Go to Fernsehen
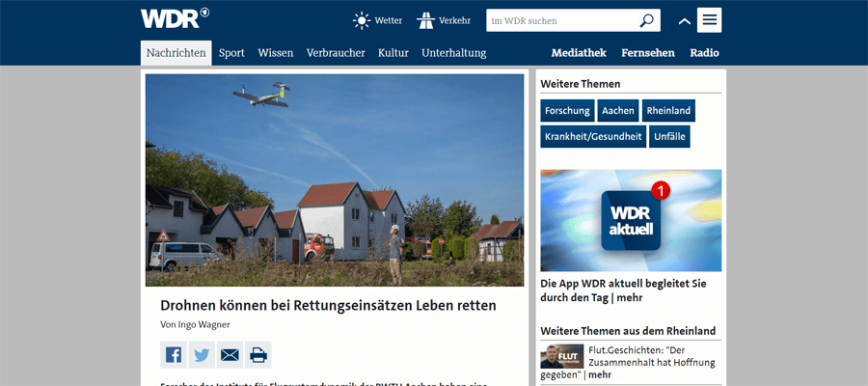The width and height of the screenshot is (868, 386). [x=648, y=53]
